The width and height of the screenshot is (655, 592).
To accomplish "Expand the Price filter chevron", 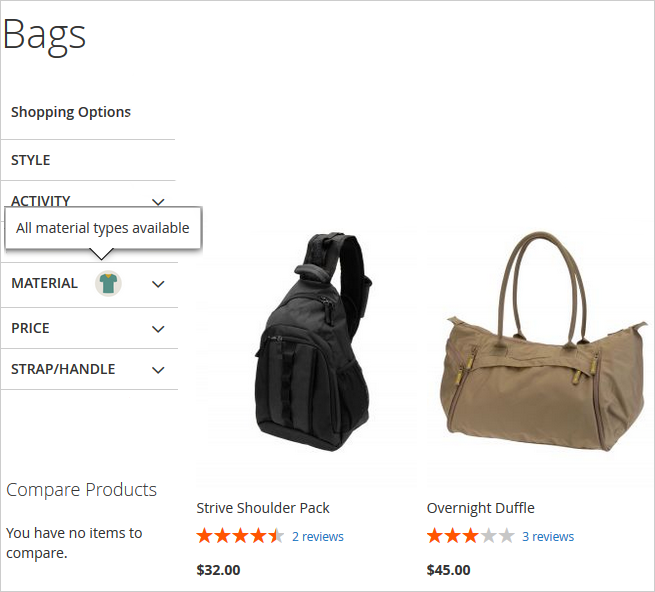I will pos(158,329).
